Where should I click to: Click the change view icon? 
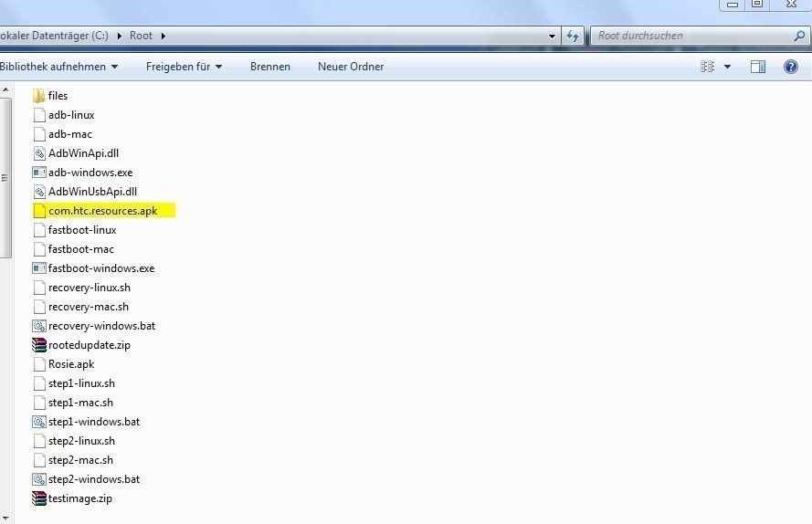click(707, 67)
